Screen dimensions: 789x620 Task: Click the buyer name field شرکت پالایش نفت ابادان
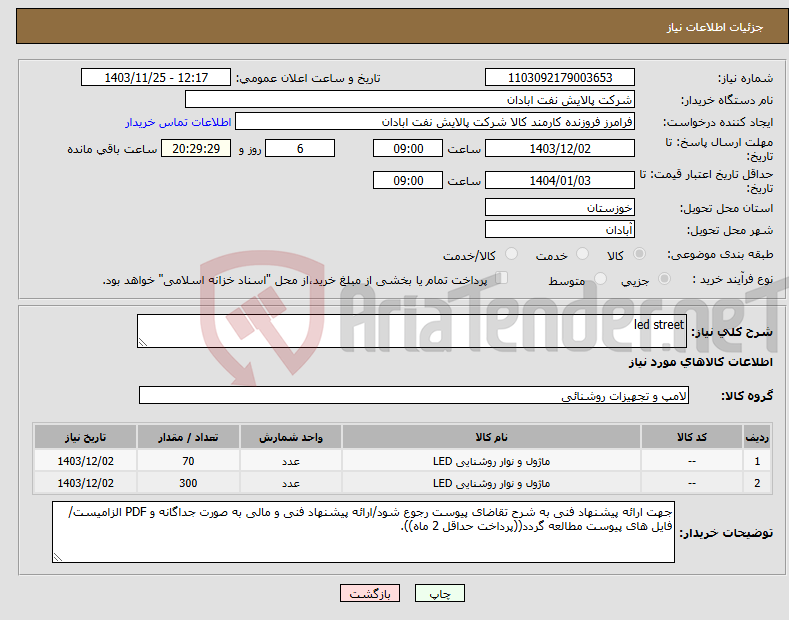click(x=410, y=100)
